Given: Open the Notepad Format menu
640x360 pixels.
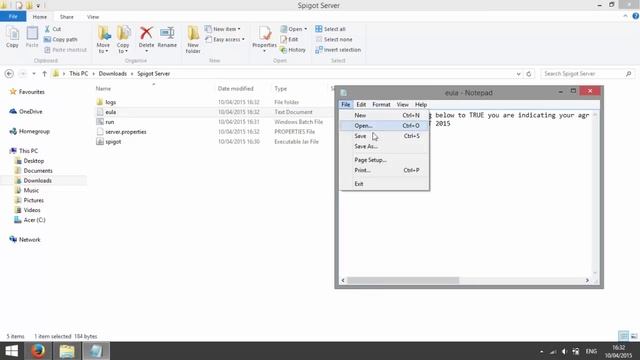Looking at the screenshot, I should [381, 104].
